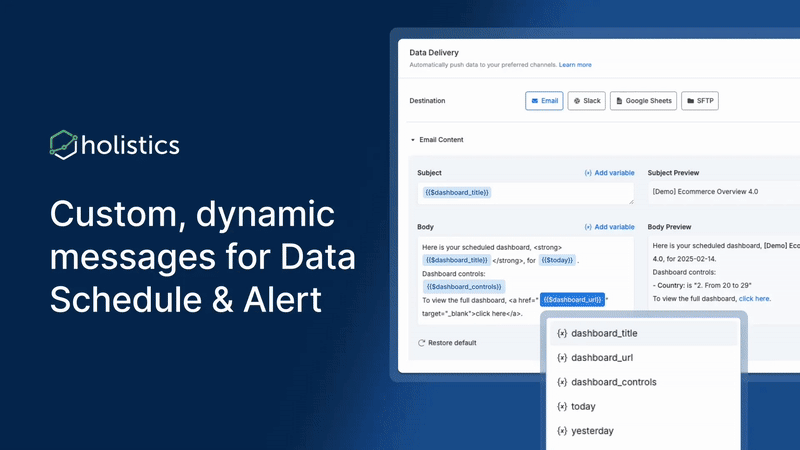This screenshot has height=450, width=800.
Task: Click the "Destination" label
Action: (x=427, y=101)
